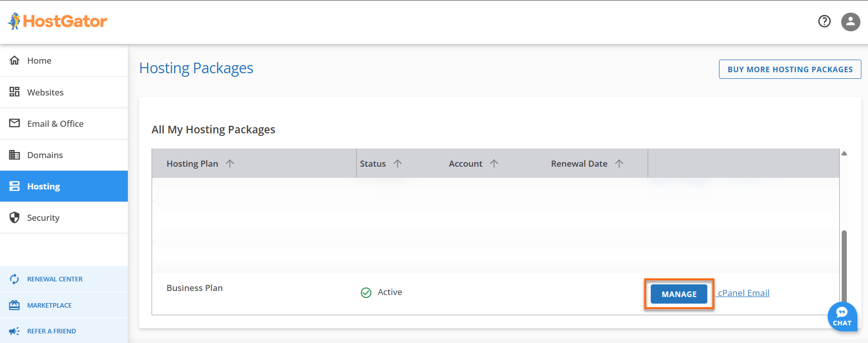This screenshot has height=343, width=868.
Task: Click the All My Hosting Packages heading
Action: (213, 130)
